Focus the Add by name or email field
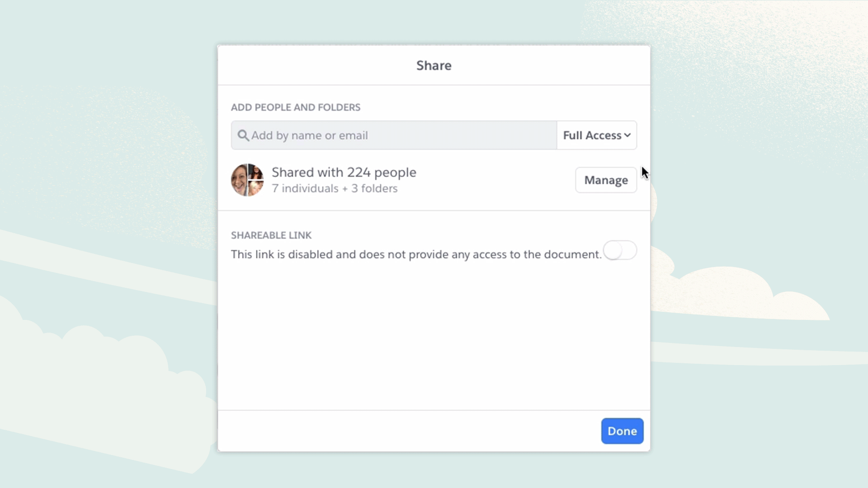This screenshot has width=868, height=488. tap(398, 135)
